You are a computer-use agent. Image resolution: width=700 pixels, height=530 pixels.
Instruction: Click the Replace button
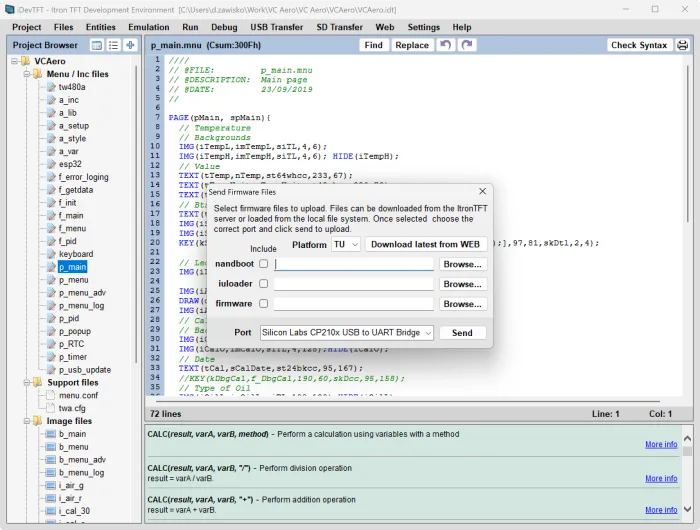coord(412,45)
